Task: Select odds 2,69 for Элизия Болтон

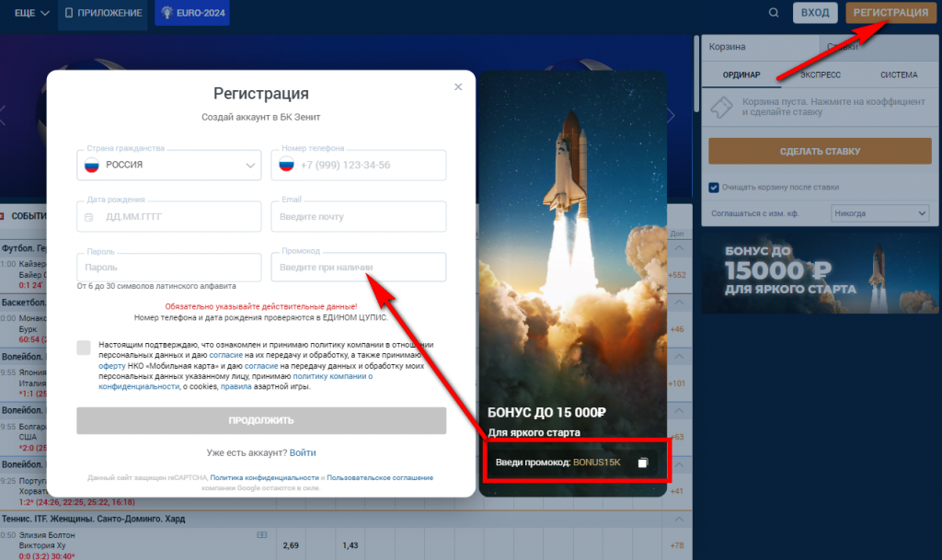Action: (x=291, y=545)
